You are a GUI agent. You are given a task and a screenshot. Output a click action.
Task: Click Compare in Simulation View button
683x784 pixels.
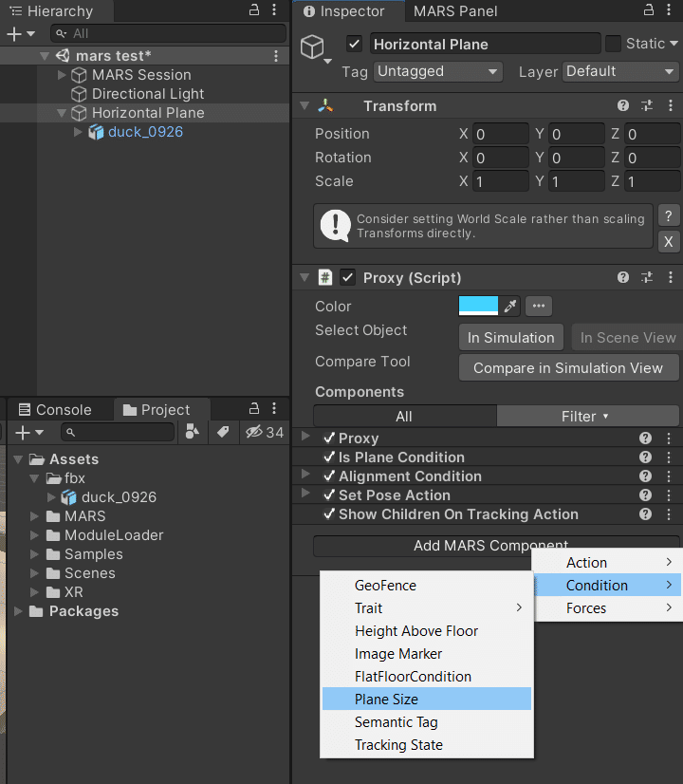click(568, 368)
